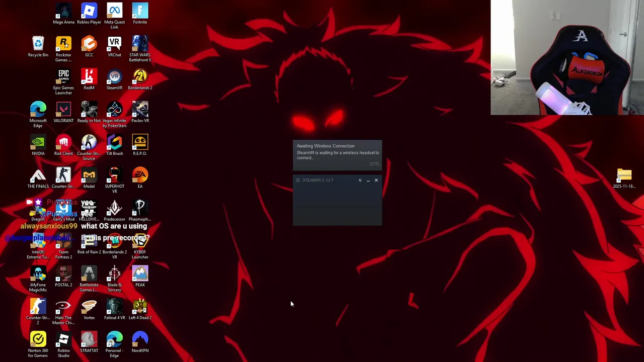Select the PEAK desktop icon
644x362 pixels.
(x=140, y=277)
